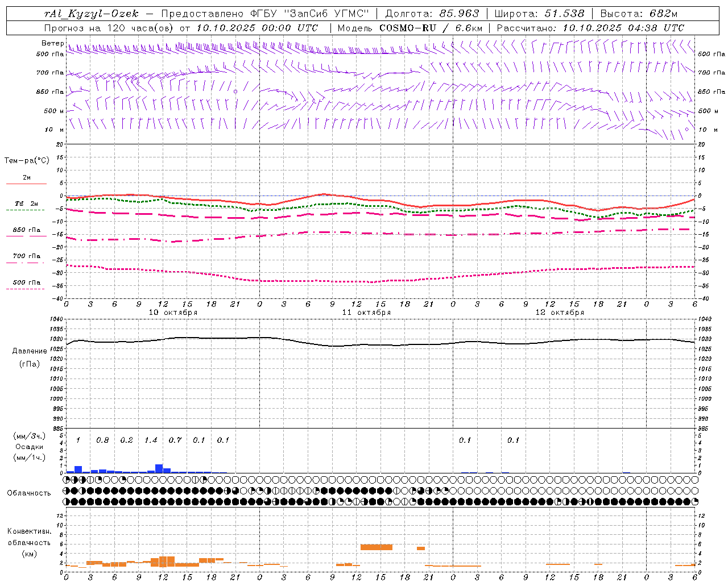
Task: Click the (мм/3ч.) precipitation unit label
Action: click(x=30, y=436)
